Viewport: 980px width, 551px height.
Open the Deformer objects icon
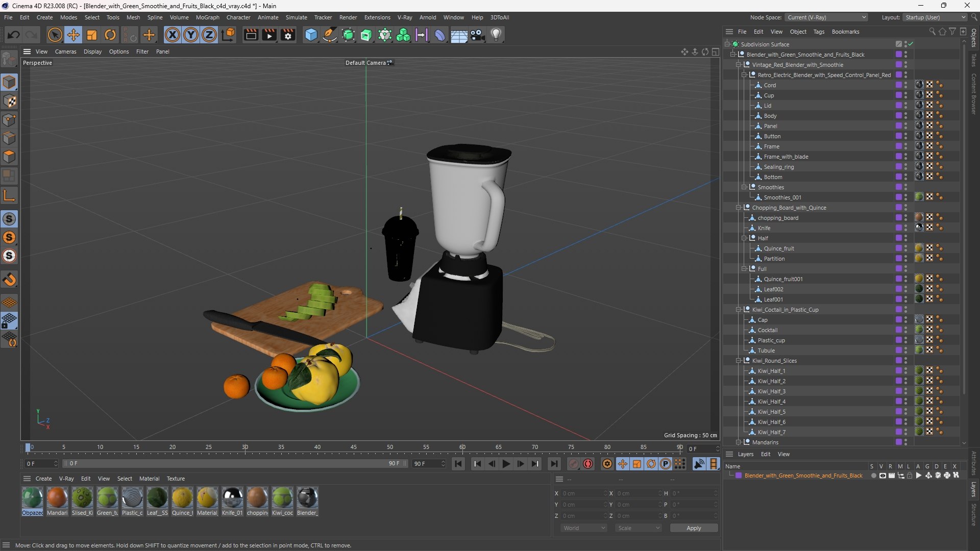coord(440,35)
